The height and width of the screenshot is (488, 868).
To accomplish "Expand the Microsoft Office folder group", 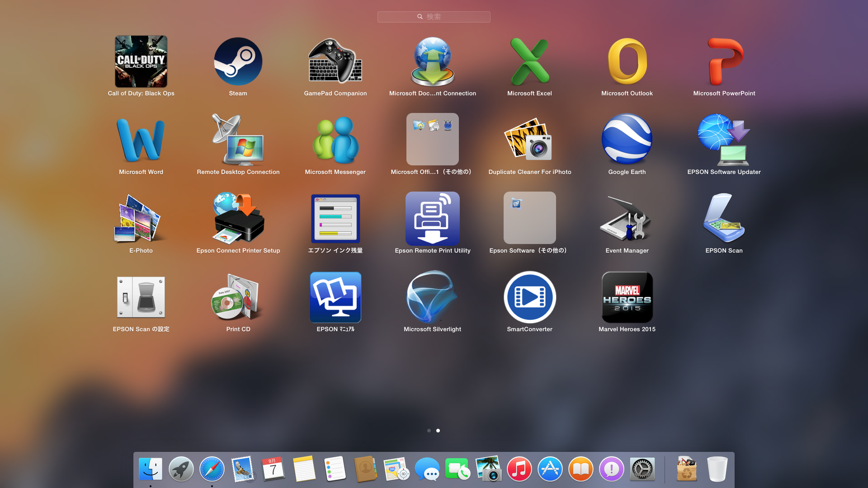I will (x=432, y=139).
